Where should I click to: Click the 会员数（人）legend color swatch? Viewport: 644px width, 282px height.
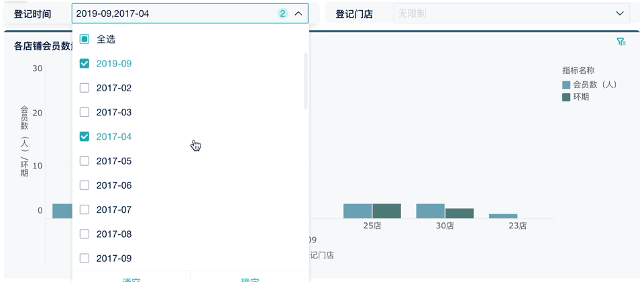[566, 85]
